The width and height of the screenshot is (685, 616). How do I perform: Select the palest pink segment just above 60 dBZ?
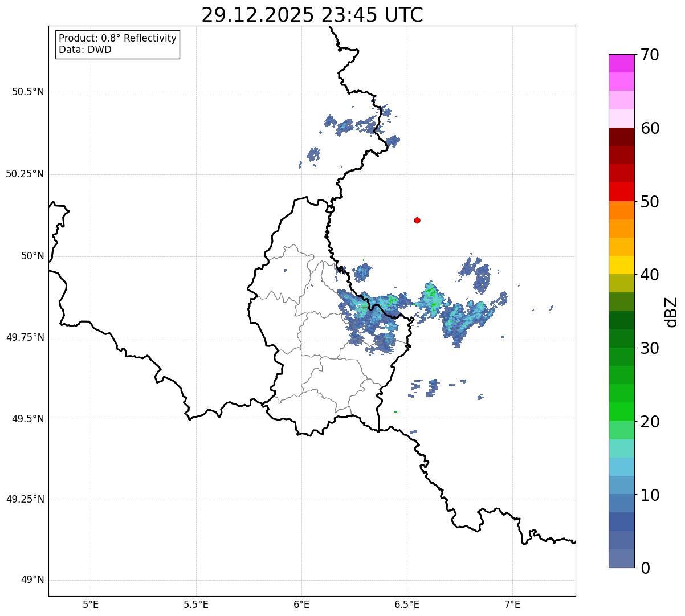point(621,119)
